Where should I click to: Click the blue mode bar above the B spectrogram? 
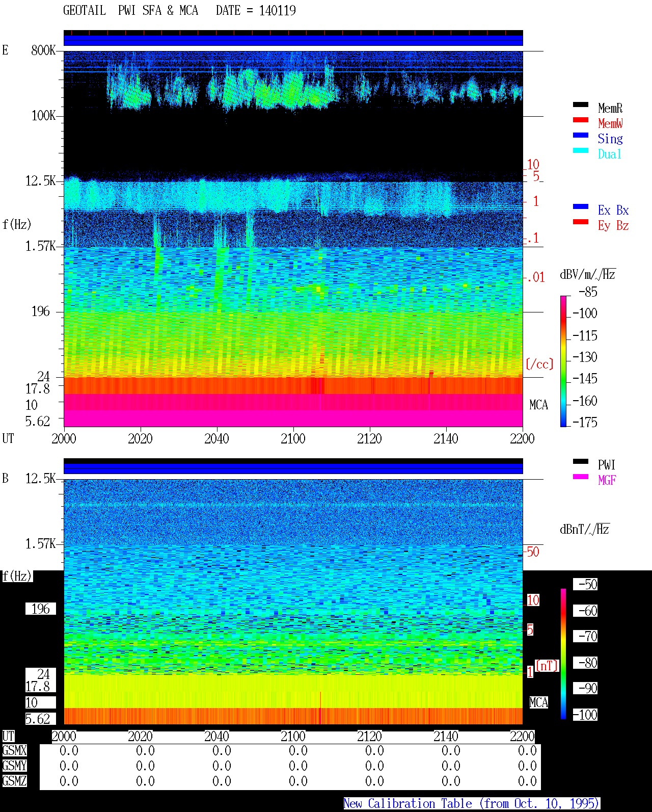click(293, 468)
